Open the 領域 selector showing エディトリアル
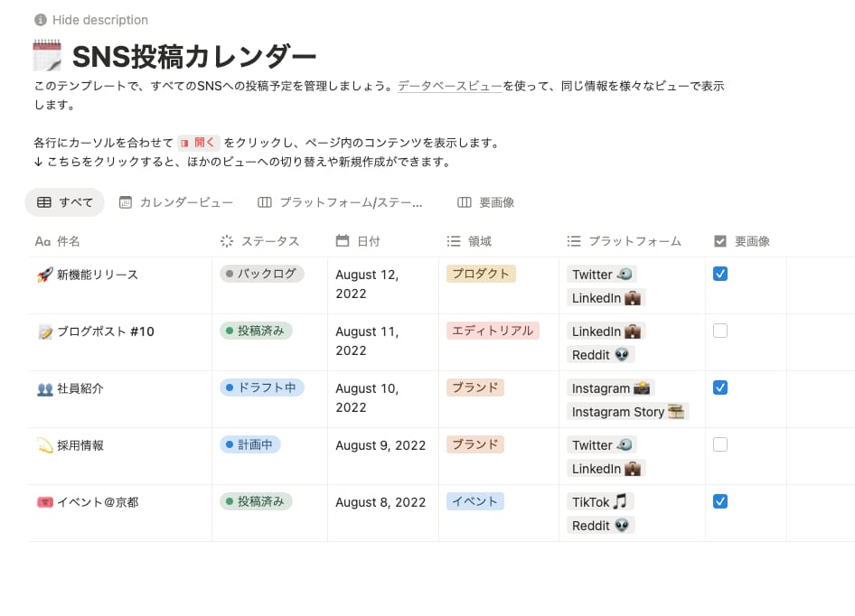Viewport: 855px width, 616px height. 493,331
